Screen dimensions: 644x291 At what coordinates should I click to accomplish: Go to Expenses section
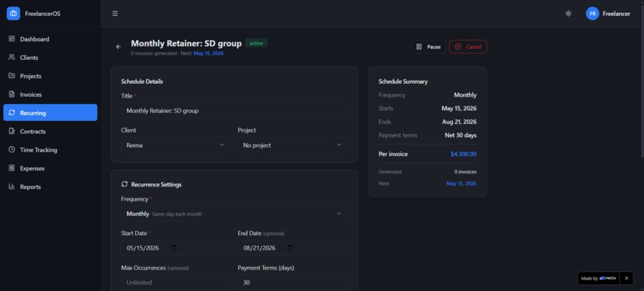50,168
